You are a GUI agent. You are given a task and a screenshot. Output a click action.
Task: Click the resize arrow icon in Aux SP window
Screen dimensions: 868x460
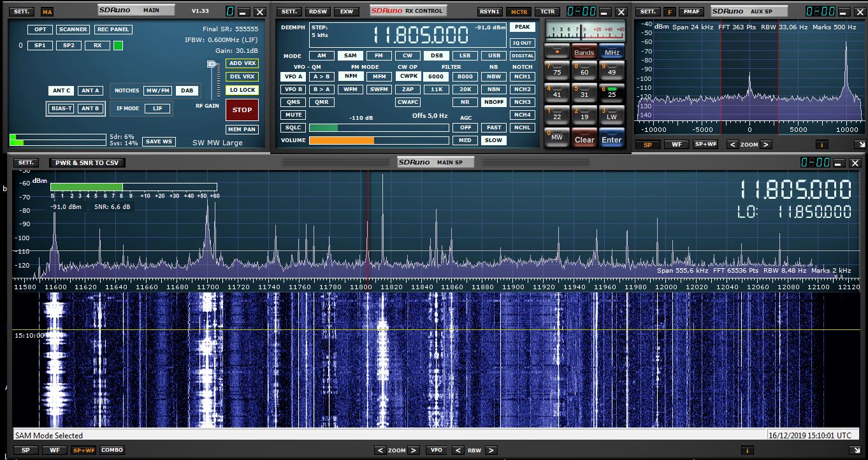(x=862, y=145)
